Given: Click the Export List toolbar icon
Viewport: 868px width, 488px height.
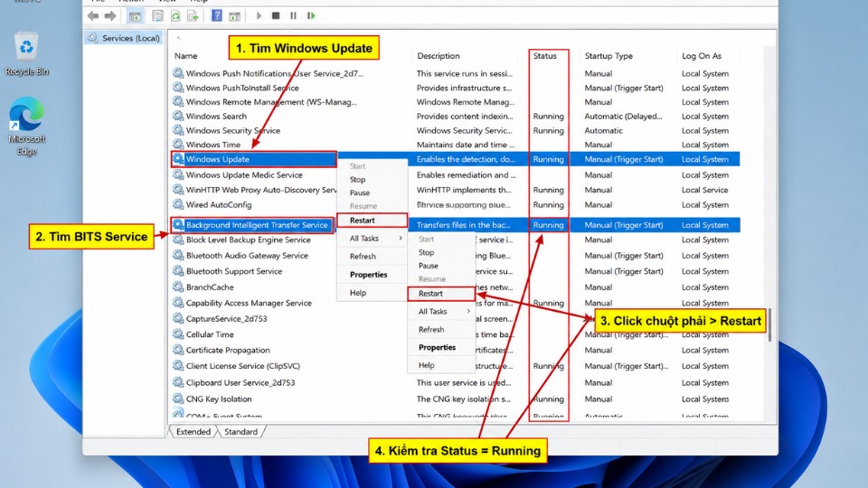Looking at the screenshot, I should pyautogui.click(x=193, y=16).
